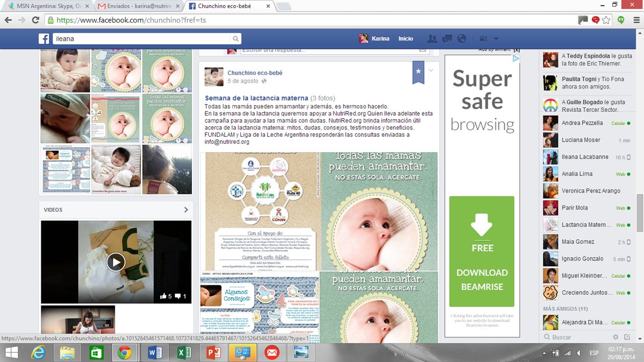Viewport: 644px width, 362px height.
Task: Expand the Videos section arrow
Action: point(186,210)
